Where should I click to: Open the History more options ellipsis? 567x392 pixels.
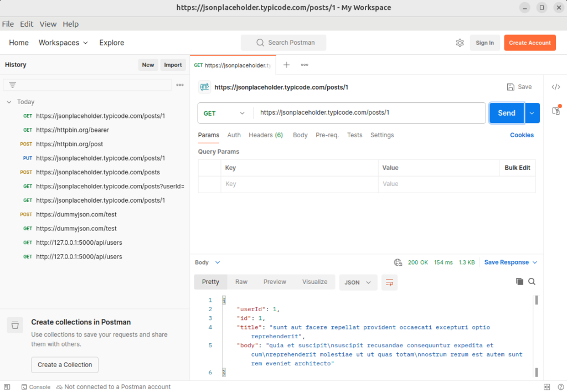180,85
